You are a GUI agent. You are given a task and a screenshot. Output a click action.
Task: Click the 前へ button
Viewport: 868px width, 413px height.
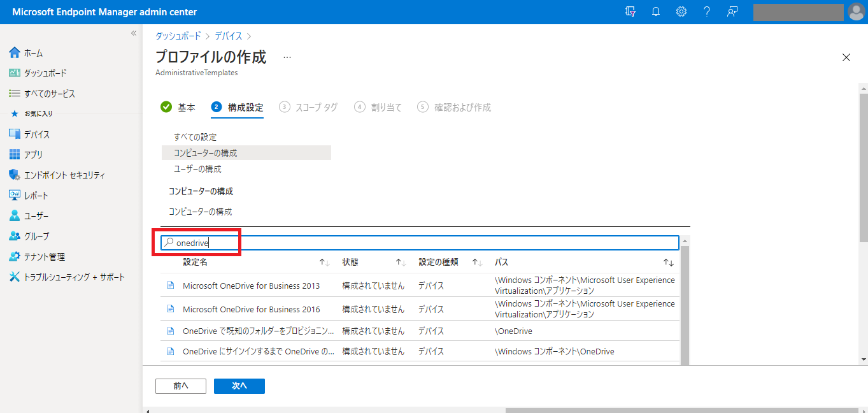tap(181, 386)
